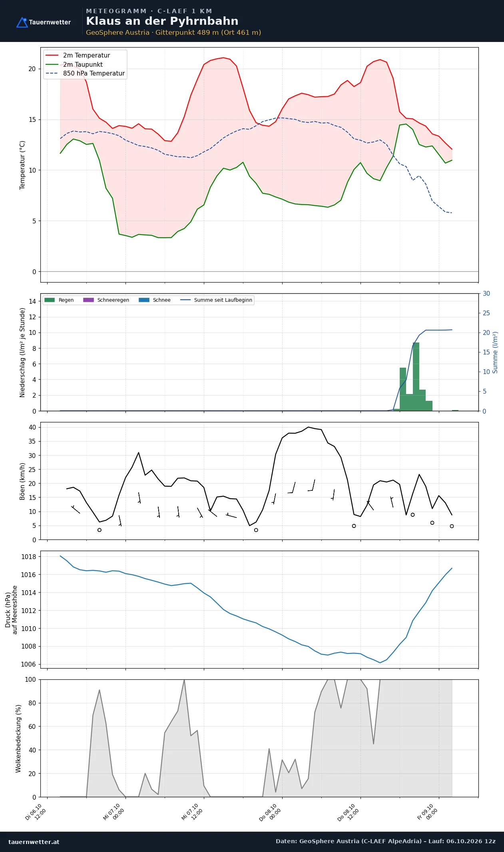Click the 30 tick on the Summe axis
This screenshot has width=504, height=852.
pyautogui.click(x=486, y=293)
